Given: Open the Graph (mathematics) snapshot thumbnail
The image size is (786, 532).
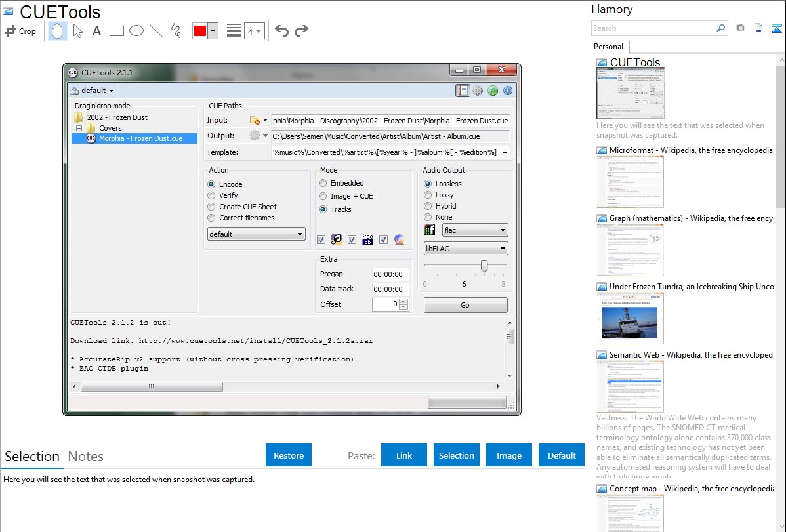Looking at the screenshot, I should [x=630, y=250].
